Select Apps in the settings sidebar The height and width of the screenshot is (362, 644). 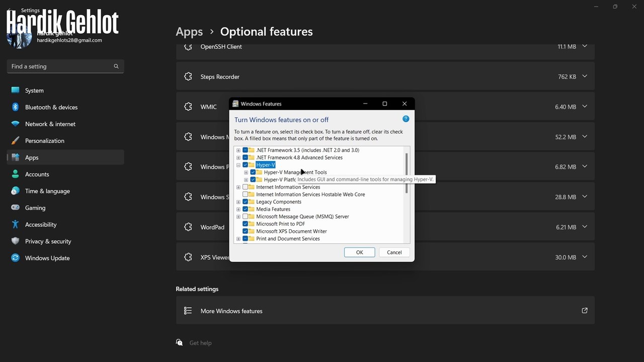[65, 157]
